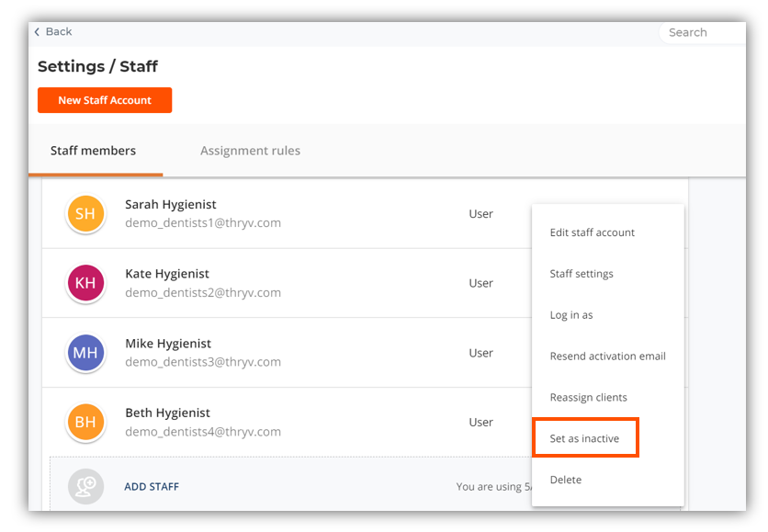
Task: Select the Staff members tab
Action: click(x=93, y=151)
